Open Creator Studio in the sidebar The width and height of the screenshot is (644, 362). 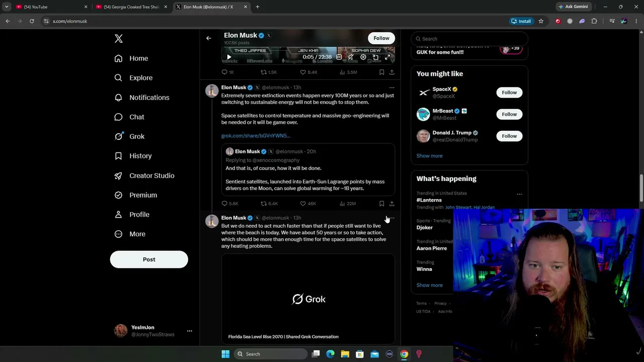[x=144, y=175]
